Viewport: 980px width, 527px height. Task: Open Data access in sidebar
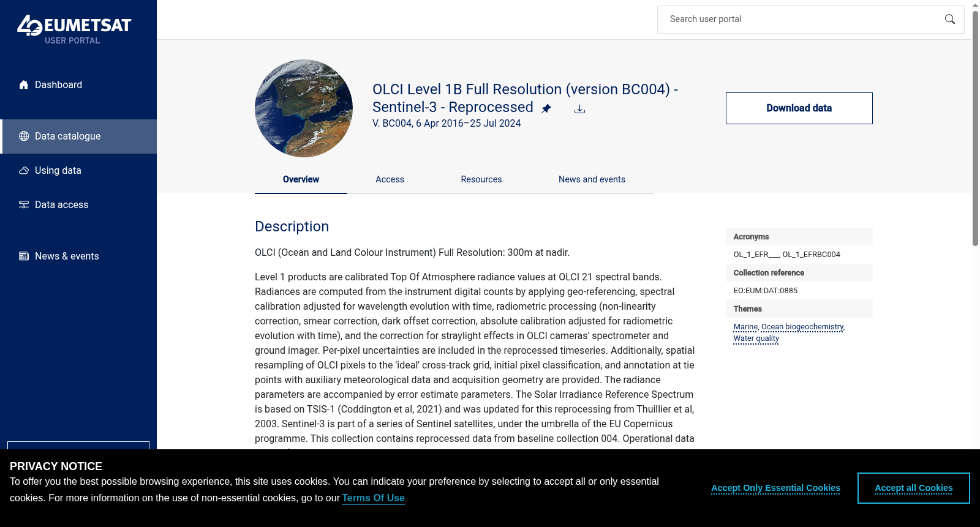pos(78,205)
